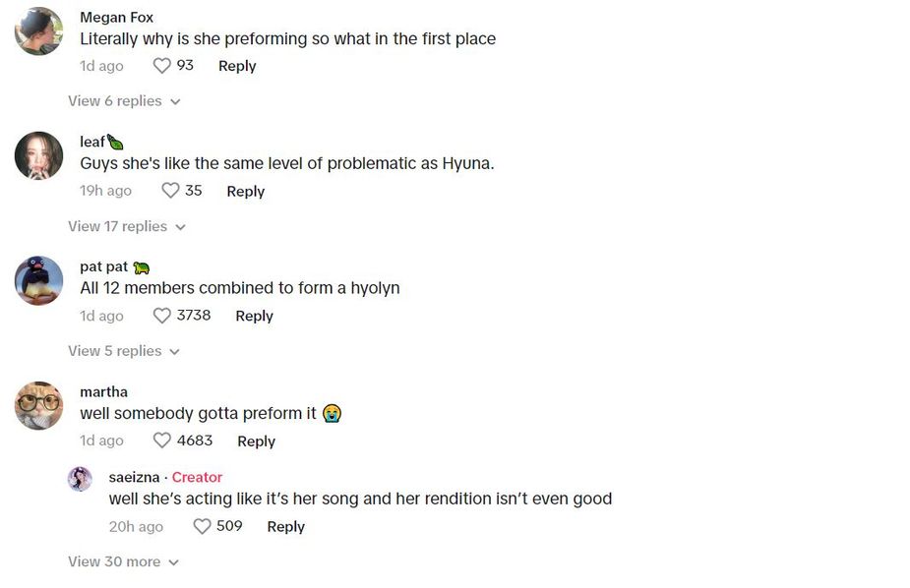Click the 1d ago timestamp on pat pat's comment
Viewport: 910px width, 588px height.
[101, 316]
